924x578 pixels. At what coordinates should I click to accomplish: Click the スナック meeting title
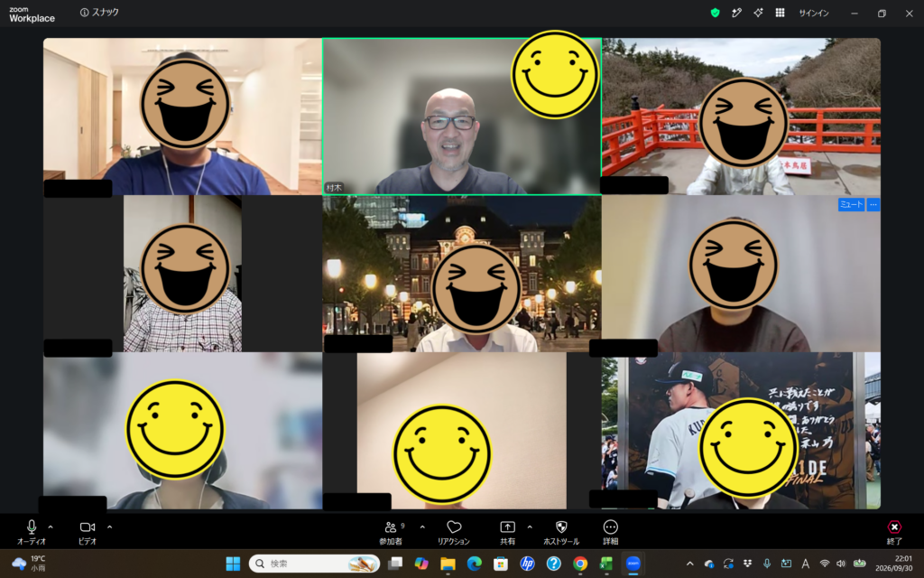[x=106, y=13]
